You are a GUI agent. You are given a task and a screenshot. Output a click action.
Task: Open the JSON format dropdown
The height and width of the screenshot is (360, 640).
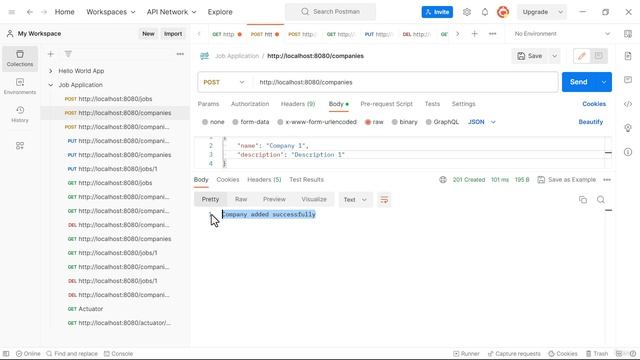coord(482,122)
